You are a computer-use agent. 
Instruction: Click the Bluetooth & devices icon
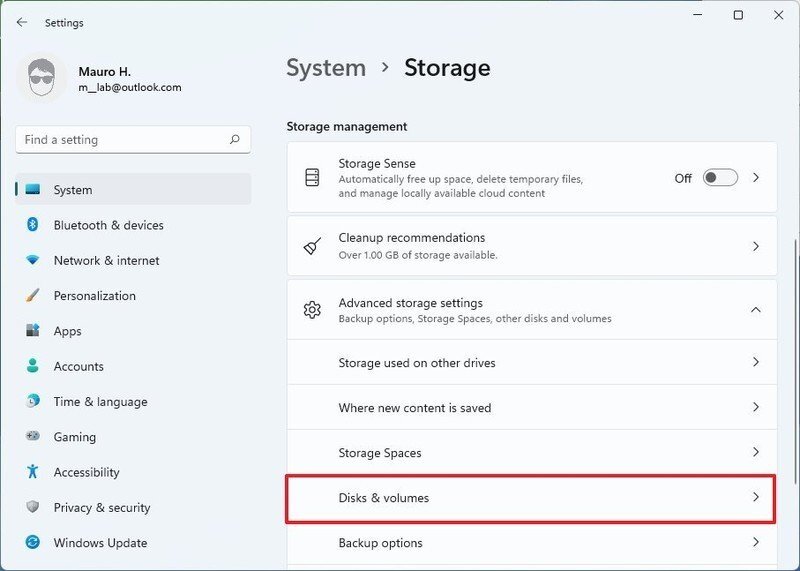tap(33, 225)
